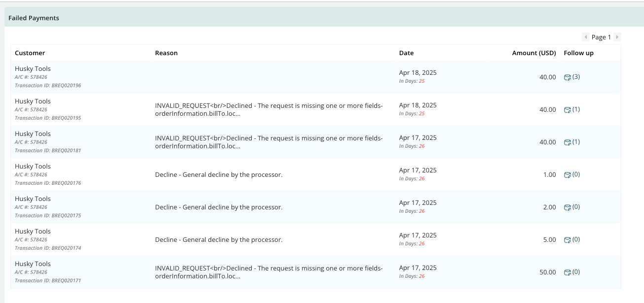Open Husky Tools customer for BREQ020181
The image size is (644, 303).
click(33, 134)
